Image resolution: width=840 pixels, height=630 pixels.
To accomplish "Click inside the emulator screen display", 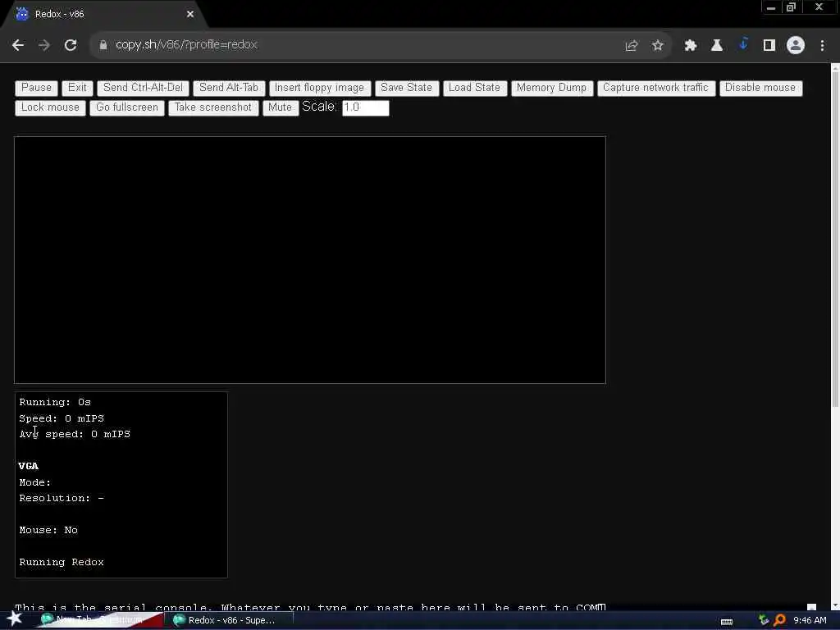I will [309, 260].
